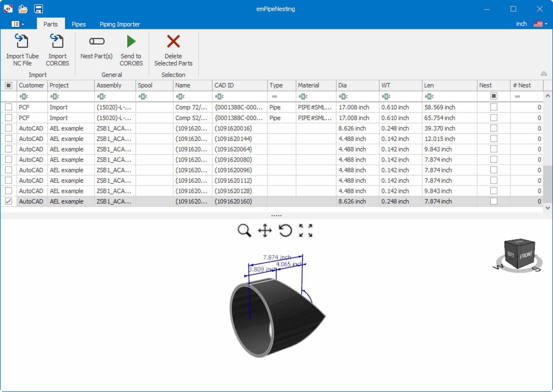Click the Import COROBS icon
This screenshot has width=553, height=392.
pyautogui.click(x=57, y=41)
